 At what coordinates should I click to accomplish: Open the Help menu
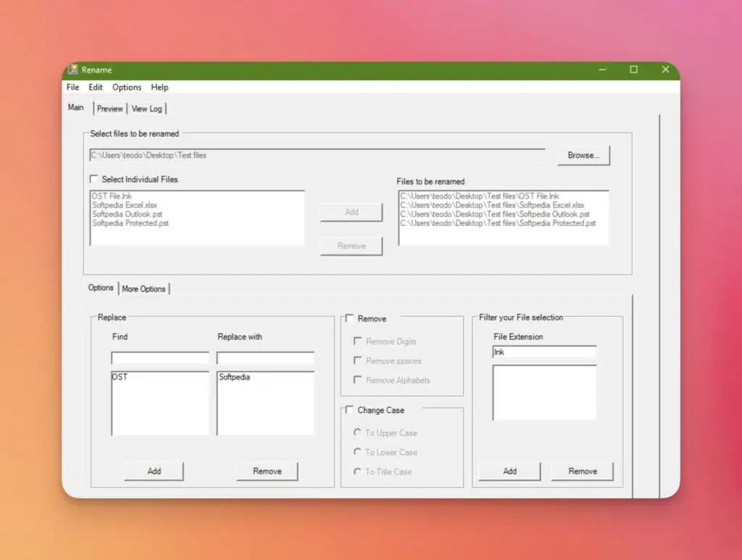(x=159, y=87)
